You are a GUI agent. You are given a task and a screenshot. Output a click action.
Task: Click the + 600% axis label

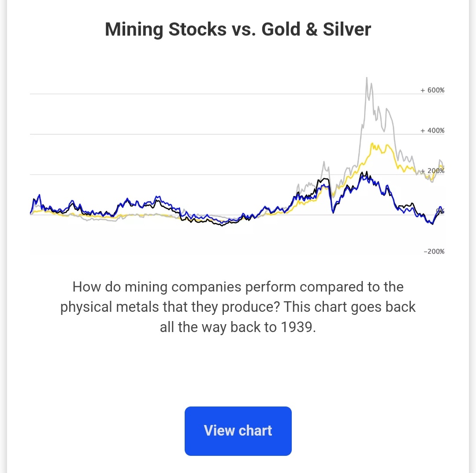(432, 90)
